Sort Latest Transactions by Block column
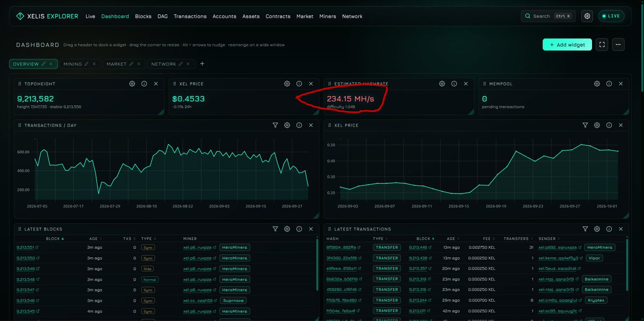This screenshot has width=644, height=321. [426, 238]
